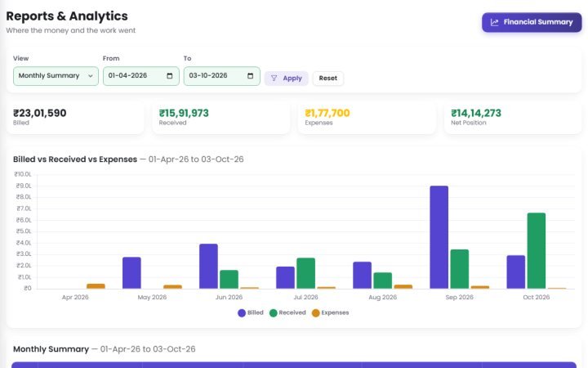The width and height of the screenshot is (588, 368).
Task: Click the Aug 2026 Billed bar
Action: point(363,276)
